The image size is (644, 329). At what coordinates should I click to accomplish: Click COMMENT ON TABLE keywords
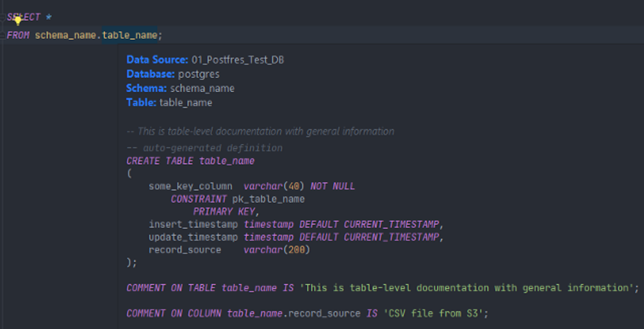coord(171,288)
